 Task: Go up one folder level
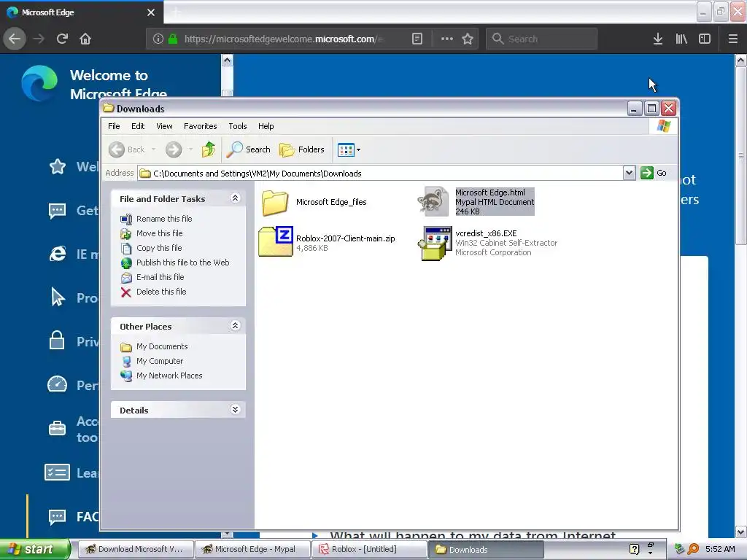pyautogui.click(x=208, y=149)
